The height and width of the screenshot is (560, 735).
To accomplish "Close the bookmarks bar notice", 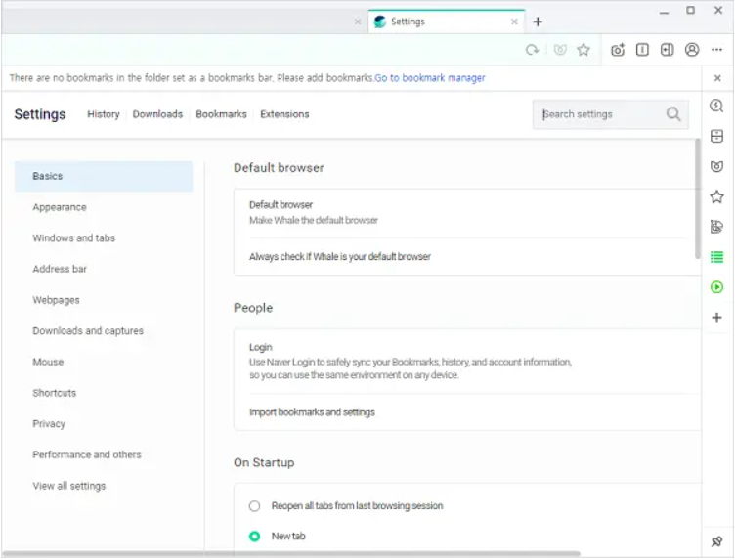I will point(717,78).
